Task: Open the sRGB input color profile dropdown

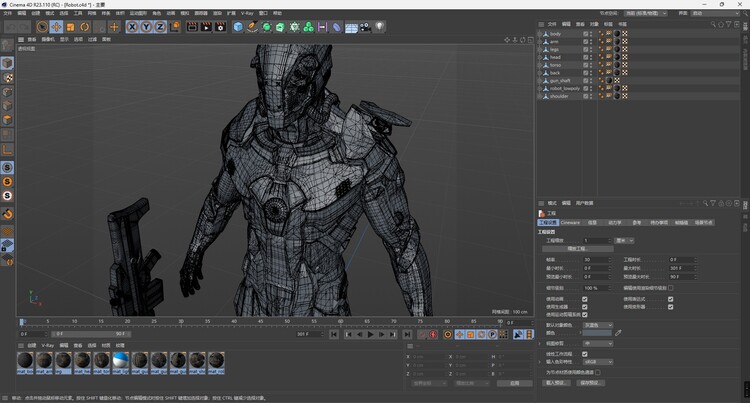Action: coord(597,362)
